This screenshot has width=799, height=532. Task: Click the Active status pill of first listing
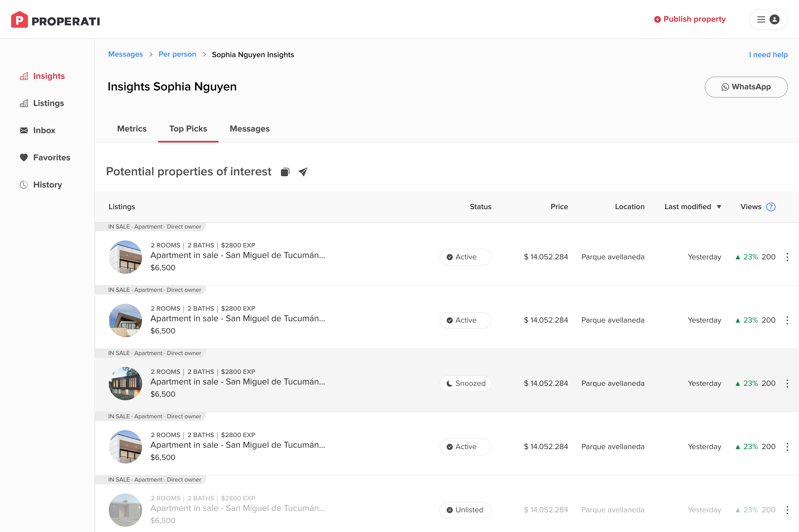pos(465,257)
